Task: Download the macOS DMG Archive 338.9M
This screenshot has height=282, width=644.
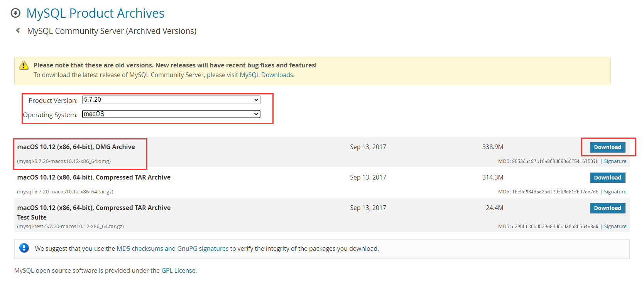Action: 607,147
